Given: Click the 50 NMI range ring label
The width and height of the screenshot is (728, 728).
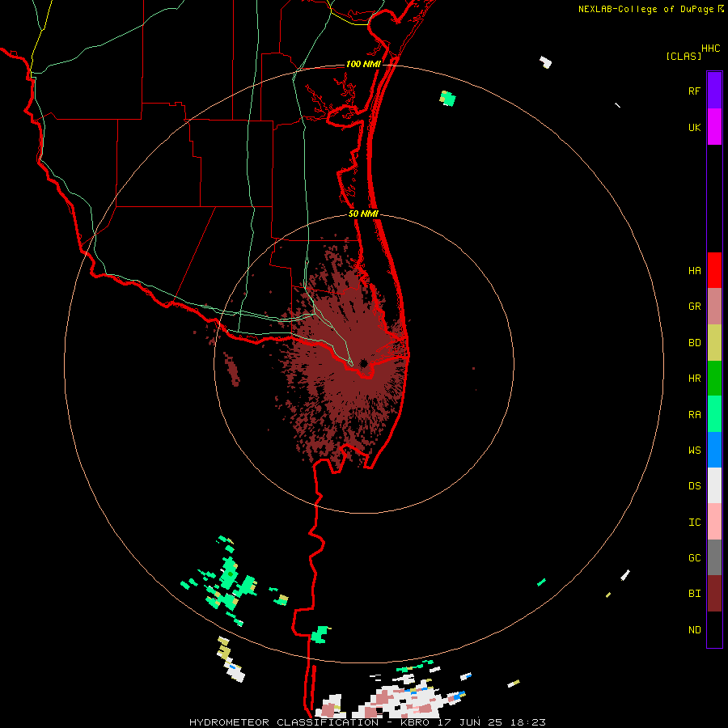Looking at the screenshot, I should pyautogui.click(x=363, y=214).
